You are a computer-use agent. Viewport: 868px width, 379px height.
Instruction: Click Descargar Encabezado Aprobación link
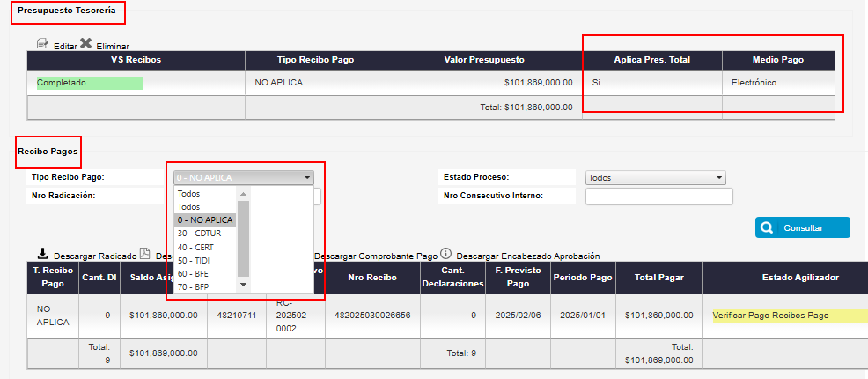528,256
